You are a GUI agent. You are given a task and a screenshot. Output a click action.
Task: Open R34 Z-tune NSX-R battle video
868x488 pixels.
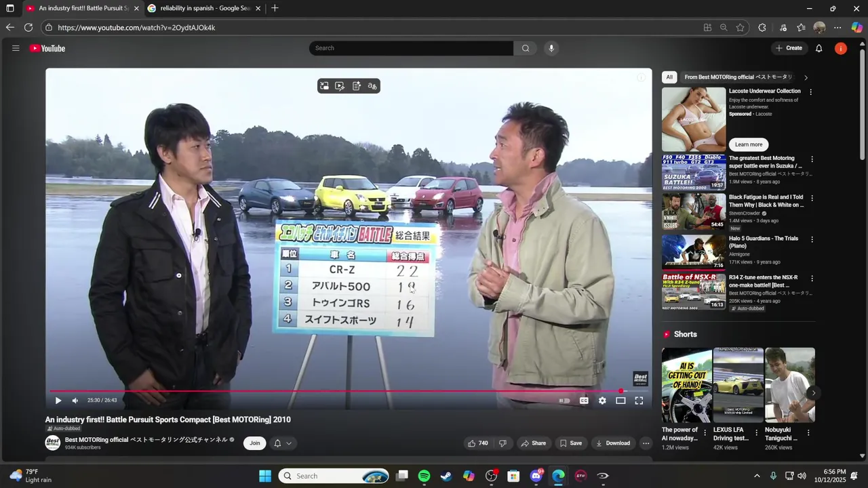pos(694,292)
